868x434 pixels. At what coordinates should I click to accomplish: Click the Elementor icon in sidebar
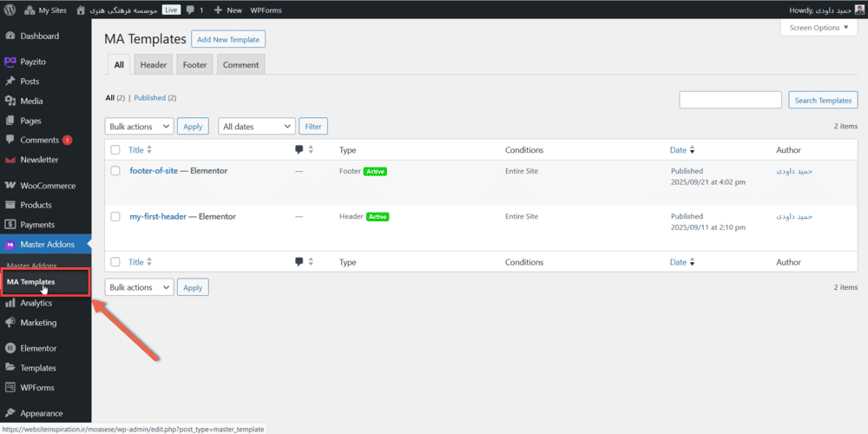coord(10,348)
